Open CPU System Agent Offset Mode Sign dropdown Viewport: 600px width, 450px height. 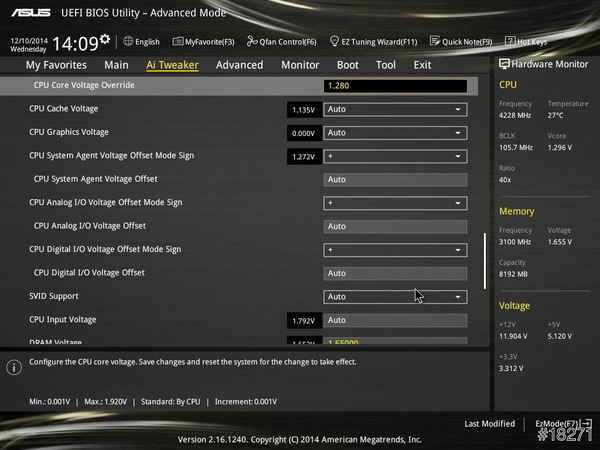click(x=395, y=157)
